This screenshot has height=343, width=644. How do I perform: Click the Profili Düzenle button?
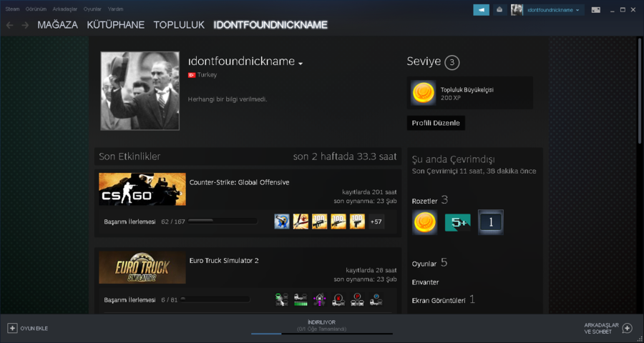436,123
